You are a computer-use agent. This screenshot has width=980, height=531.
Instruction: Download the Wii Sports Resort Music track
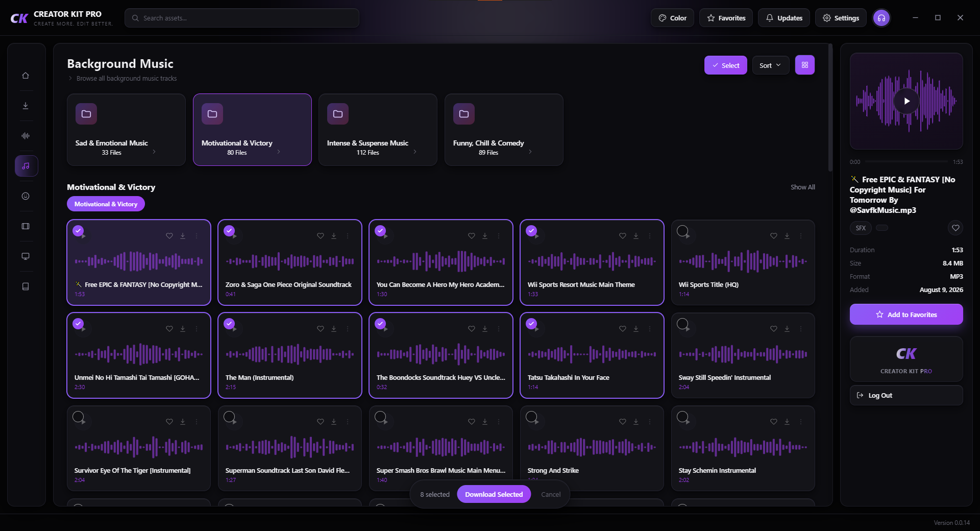coord(636,236)
